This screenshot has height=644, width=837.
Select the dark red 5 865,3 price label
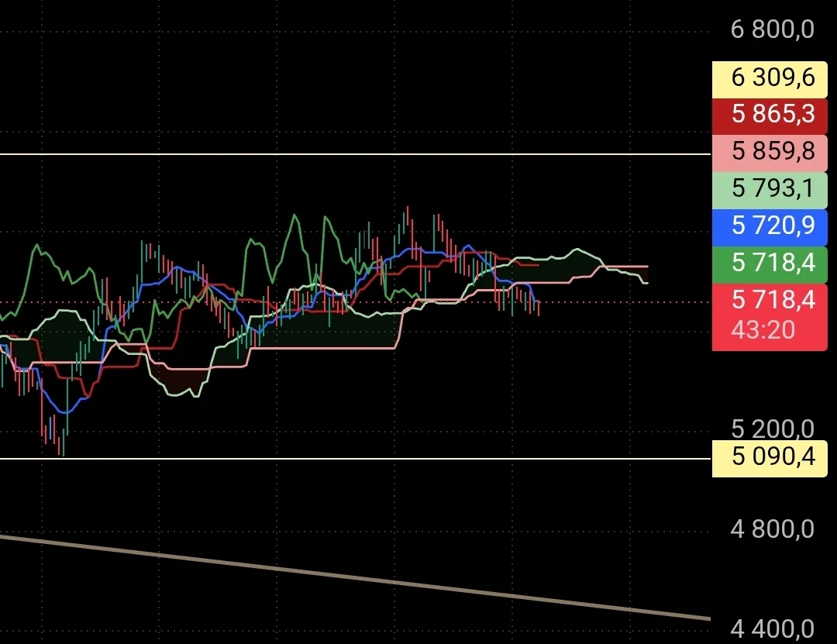[x=770, y=115]
